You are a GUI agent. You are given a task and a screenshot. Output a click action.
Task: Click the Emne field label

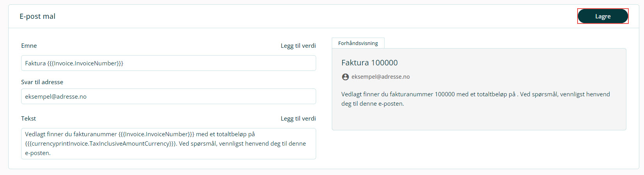click(29, 46)
